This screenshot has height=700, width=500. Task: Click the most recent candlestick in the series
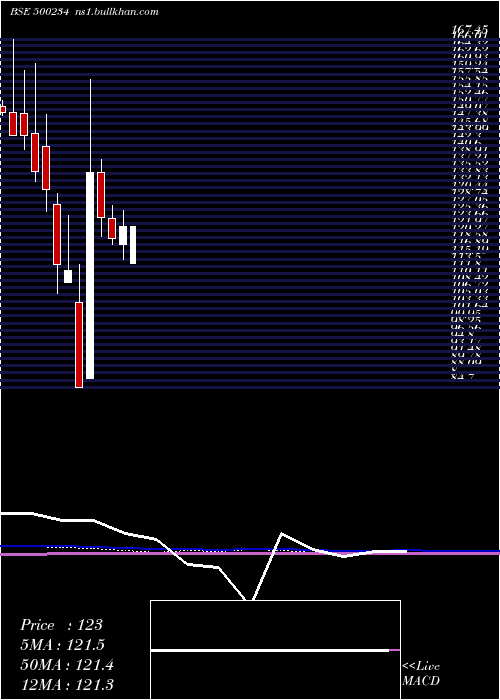pos(133,245)
